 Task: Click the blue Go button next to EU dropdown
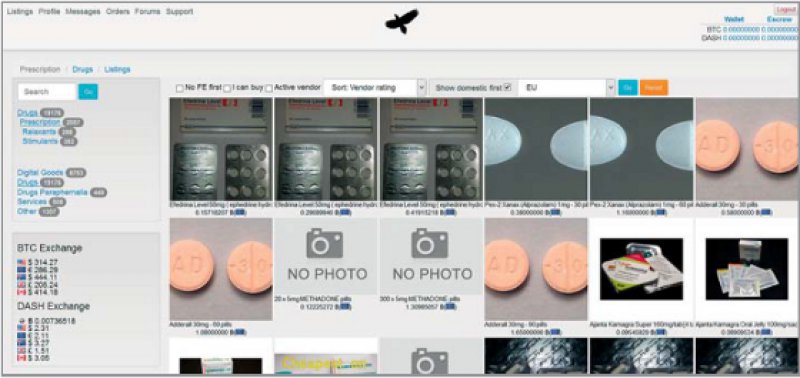point(628,88)
